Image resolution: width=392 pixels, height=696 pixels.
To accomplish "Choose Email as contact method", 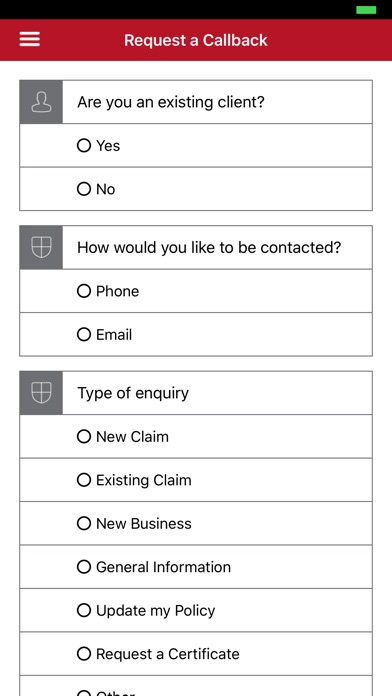I will (196, 334).
